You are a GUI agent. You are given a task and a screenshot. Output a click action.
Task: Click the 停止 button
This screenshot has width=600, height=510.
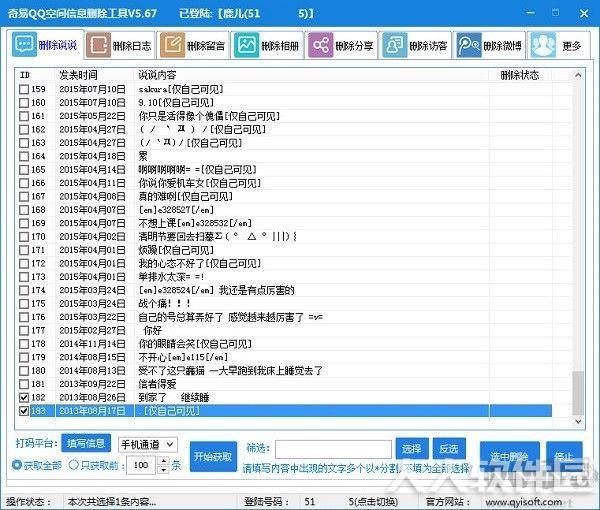tap(564, 456)
